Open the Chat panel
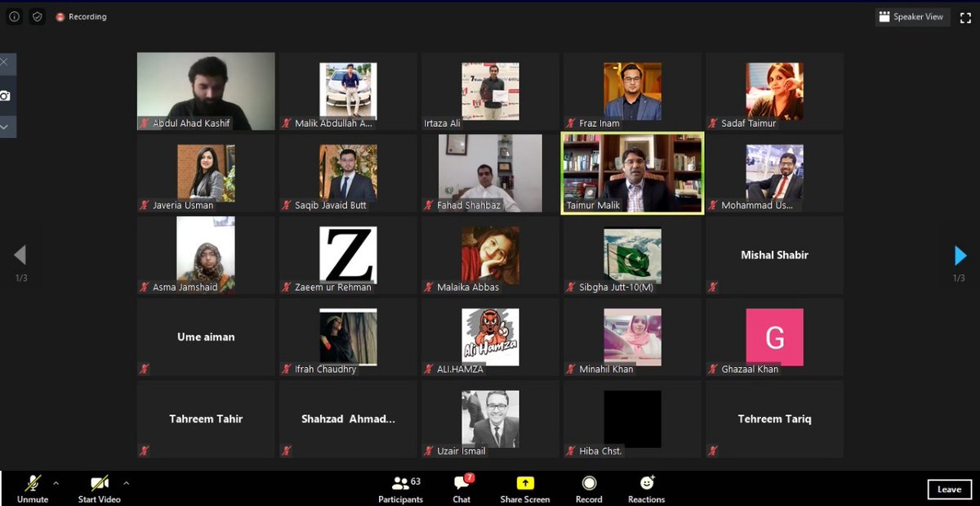Screen dimensions: 980x506 click(462, 489)
